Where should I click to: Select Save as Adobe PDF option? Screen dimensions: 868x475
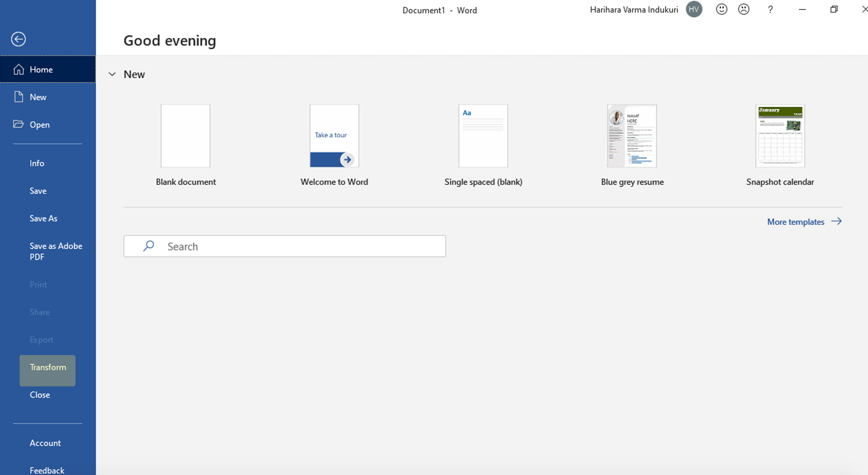coord(55,251)
